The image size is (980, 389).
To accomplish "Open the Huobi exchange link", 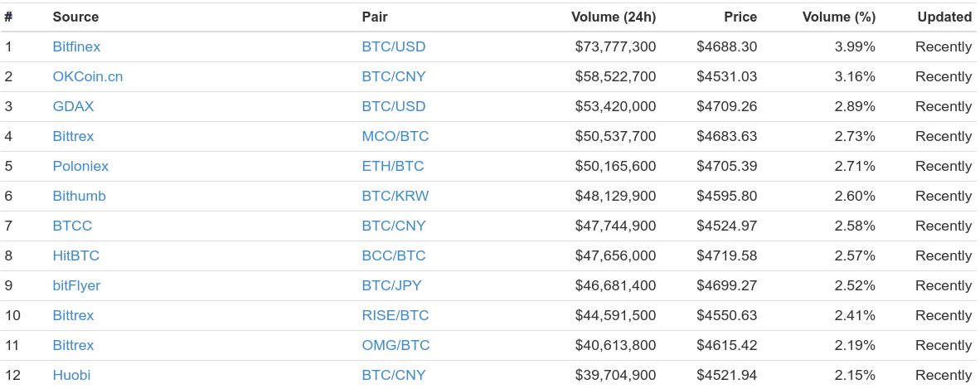I will (x=71, y=375).
